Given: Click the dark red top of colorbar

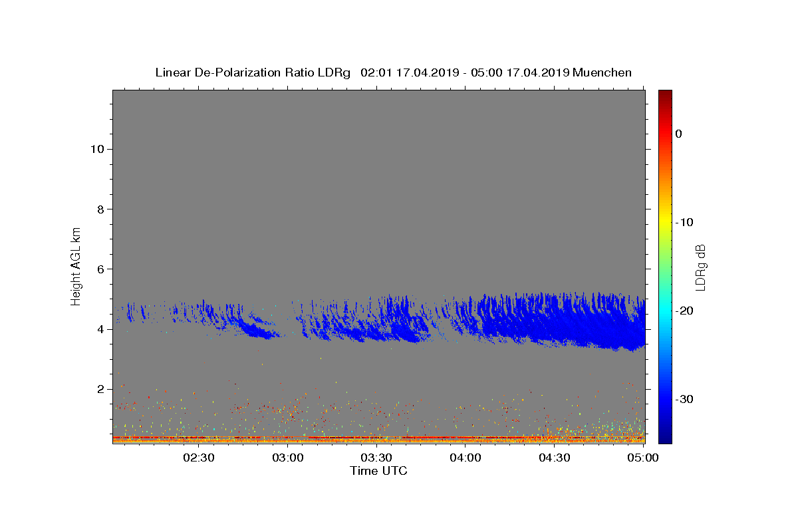Looking at the screenshot, I should 665,95.
